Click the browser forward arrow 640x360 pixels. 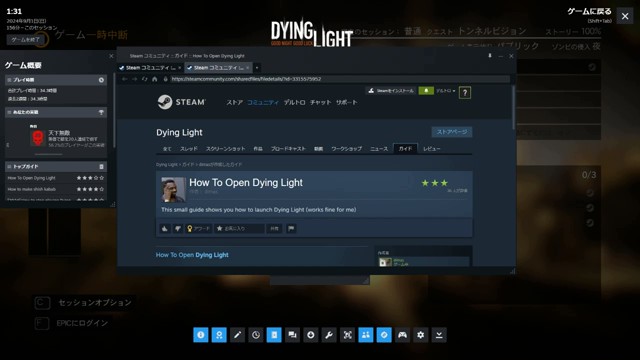pos(135,79)
